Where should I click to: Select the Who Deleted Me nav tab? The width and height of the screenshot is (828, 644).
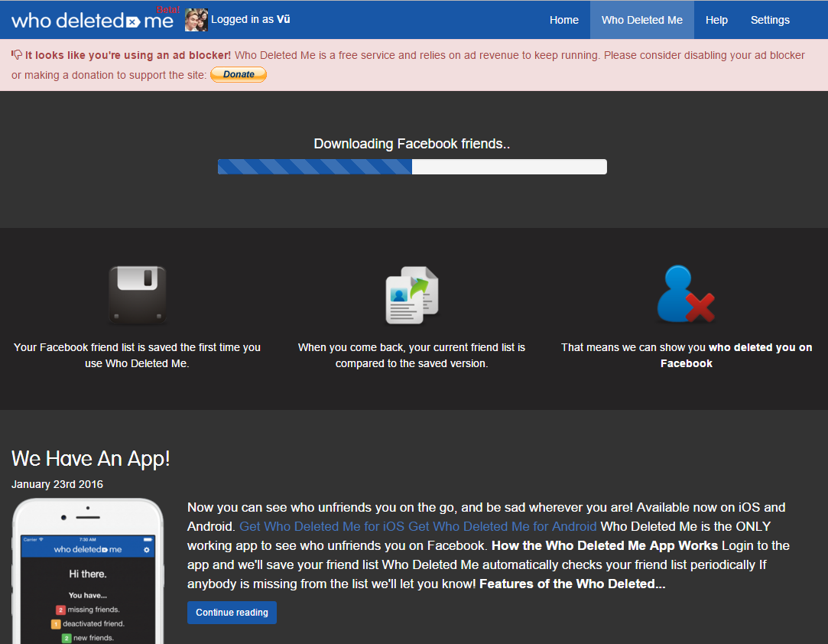[x=641, y=20]
